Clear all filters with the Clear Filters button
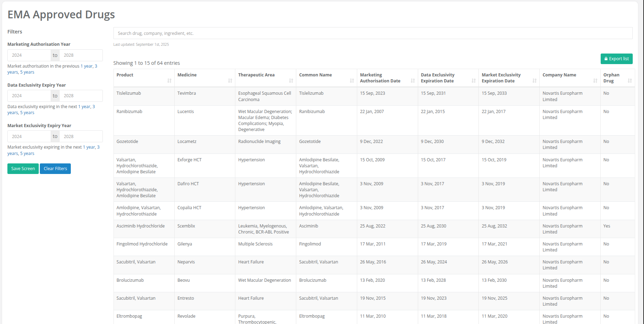Screen dimensions: 644x324 (55, 168)
